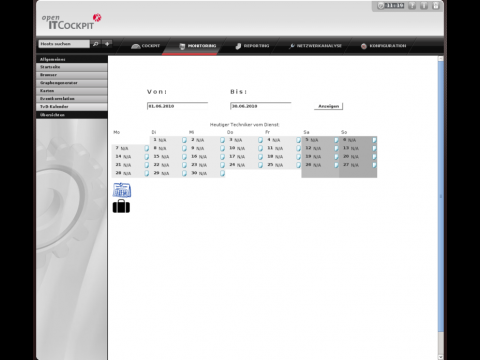Click the Von date input field
The image size is (480, 360).
coord(177,106)
